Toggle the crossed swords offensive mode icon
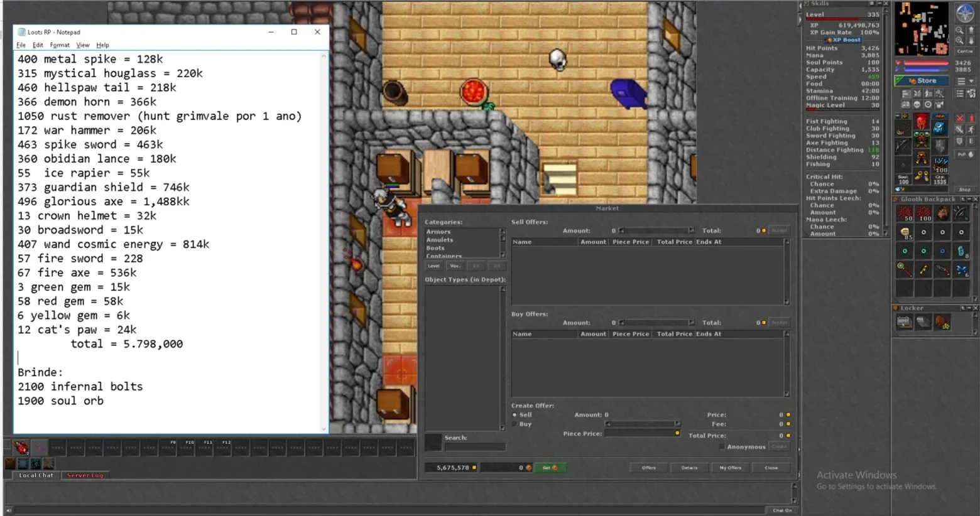 tap(959, 118)
